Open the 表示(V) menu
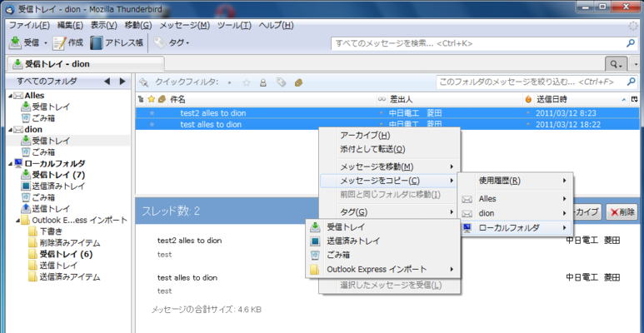 point(103,25)
